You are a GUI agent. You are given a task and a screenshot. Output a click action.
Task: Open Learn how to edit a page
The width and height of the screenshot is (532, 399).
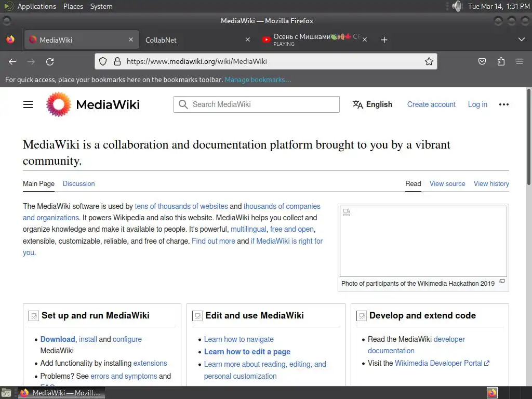(247, 352)
